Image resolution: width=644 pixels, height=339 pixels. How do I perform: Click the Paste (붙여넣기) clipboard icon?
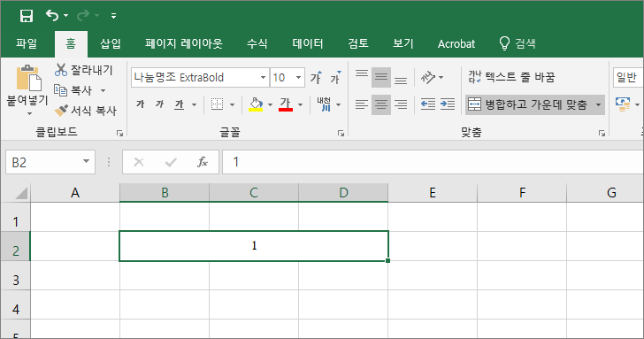pyautogui.click(x=28, y=78)
